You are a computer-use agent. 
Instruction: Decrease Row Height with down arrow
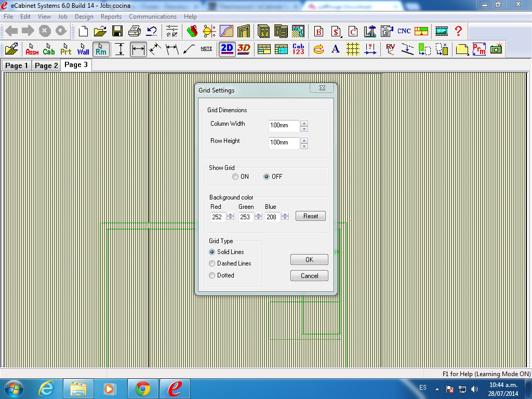[304, 145]
